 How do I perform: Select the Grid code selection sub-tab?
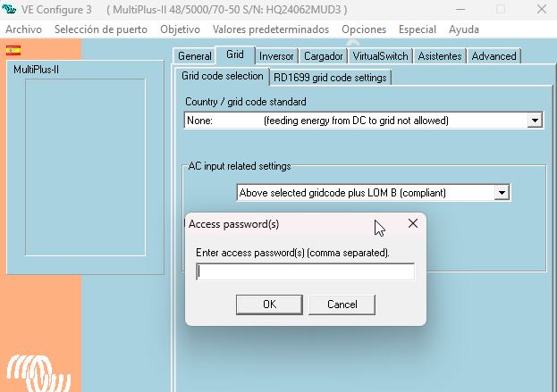pyautogui.click(x=223, y=76)
